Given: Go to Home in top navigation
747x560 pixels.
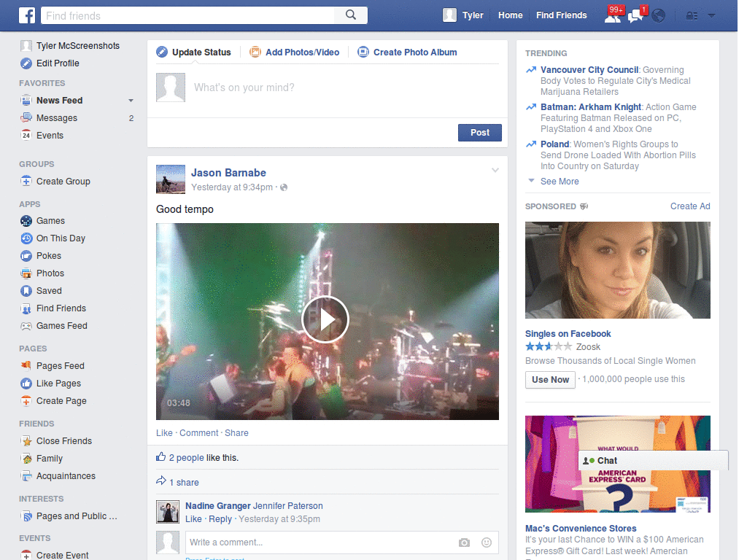Looking at the screenshot, I should pos(510,15).
